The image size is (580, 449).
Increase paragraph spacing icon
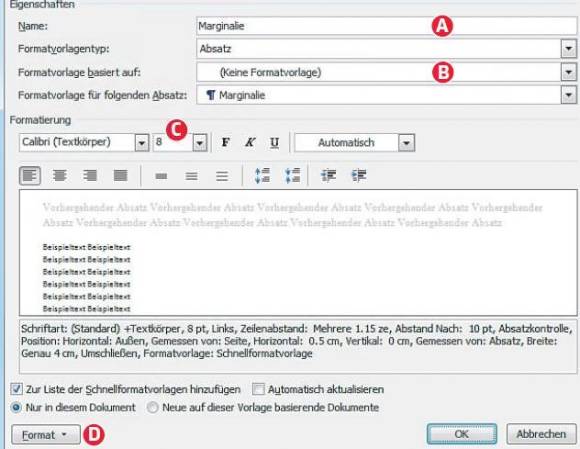click(x=262, y=175)
